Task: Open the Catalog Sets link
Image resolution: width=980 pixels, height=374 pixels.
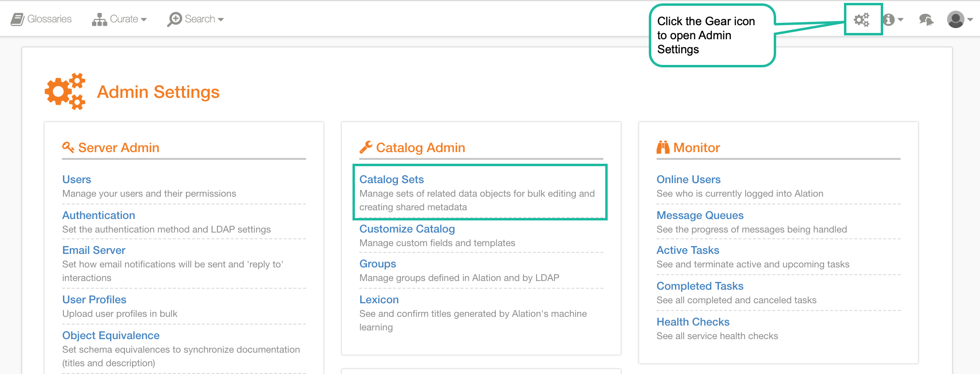Action: [x=392, y=179]
